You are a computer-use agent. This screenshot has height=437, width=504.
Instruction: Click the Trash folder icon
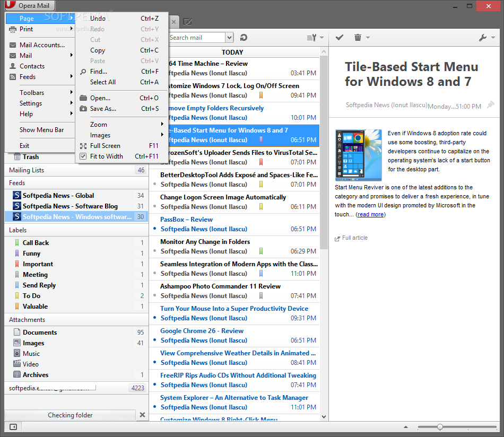[17, 157]
